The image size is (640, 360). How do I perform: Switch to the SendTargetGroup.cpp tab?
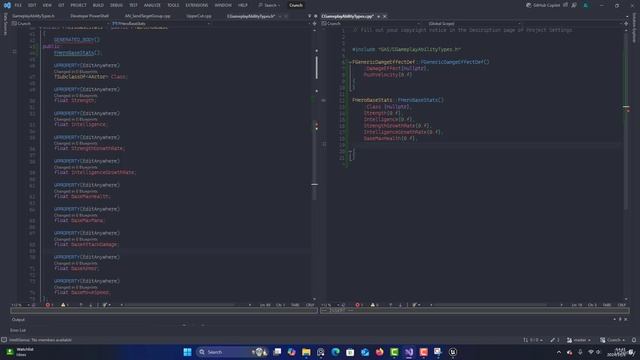click(x=147, y=16)
